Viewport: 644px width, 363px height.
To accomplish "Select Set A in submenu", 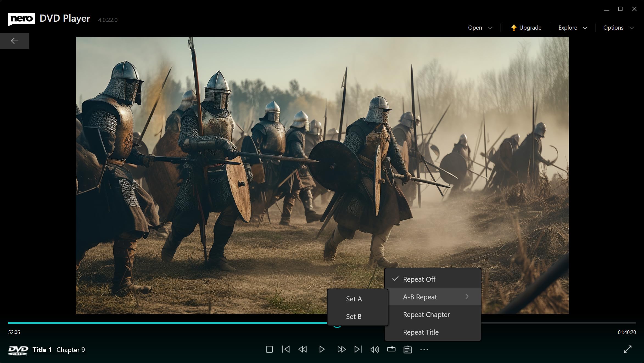I will 354,299.
